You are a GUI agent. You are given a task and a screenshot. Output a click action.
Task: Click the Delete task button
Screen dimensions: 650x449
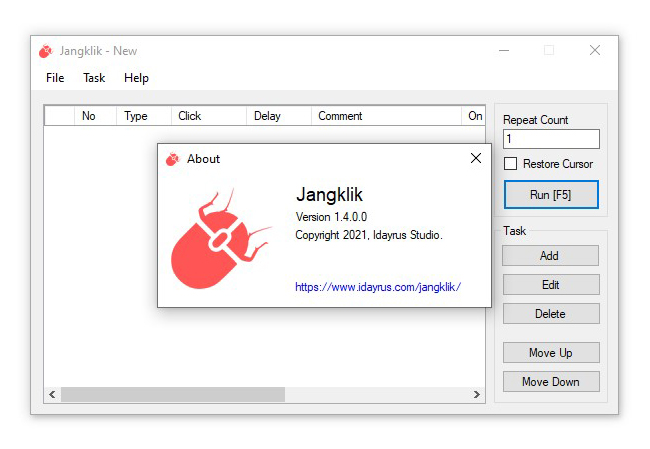coord(551,313)
